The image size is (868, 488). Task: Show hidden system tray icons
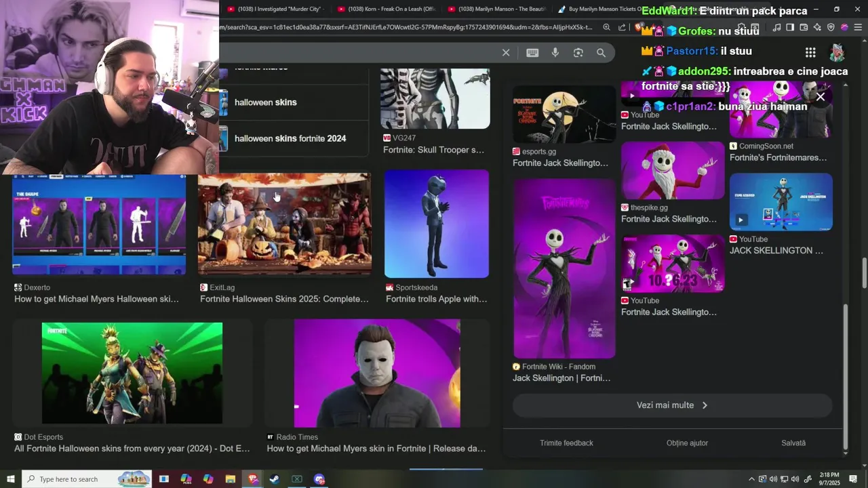coord(751,479)
